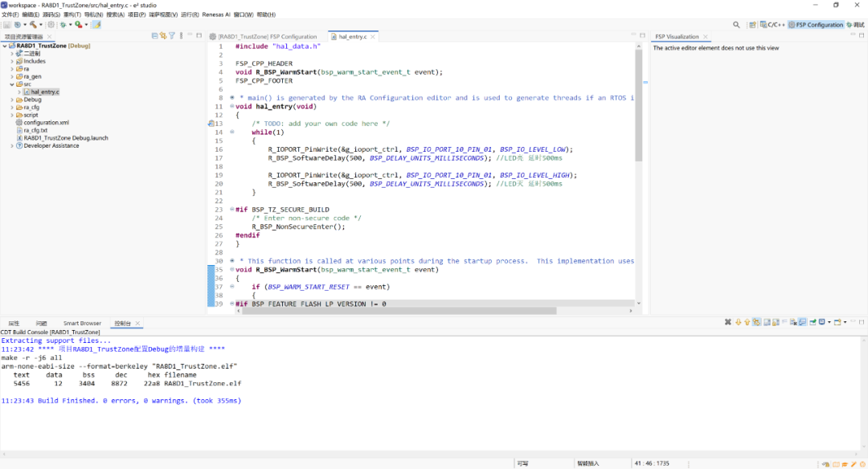Open project explorer view menu dots

coord(181,36)
